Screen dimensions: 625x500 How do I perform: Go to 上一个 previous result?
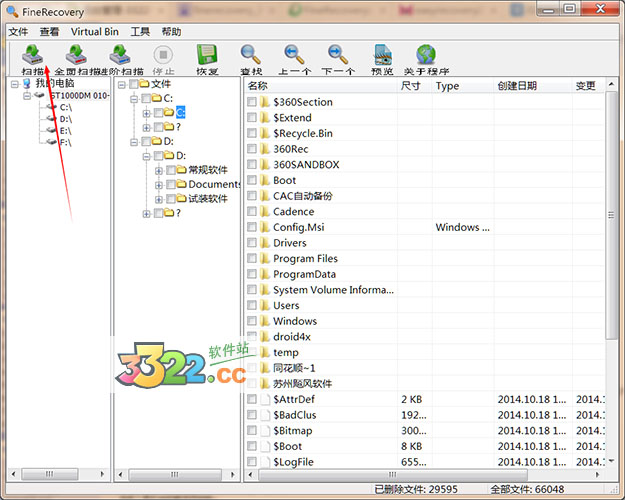click(x=295, y=55)
